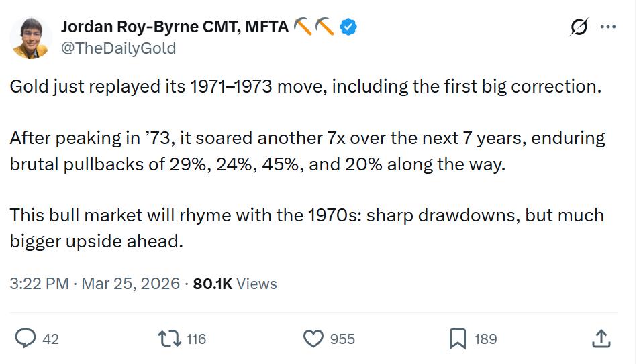This screenshot has height=364, width=637.
Task: Click the 42 replies count
Action: click(x=50, y=339)
